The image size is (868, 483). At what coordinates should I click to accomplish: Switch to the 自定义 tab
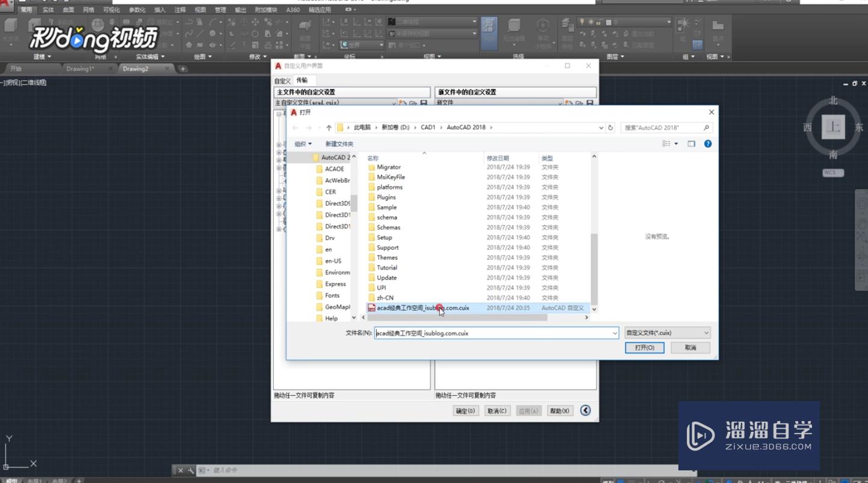click(282, 81)
